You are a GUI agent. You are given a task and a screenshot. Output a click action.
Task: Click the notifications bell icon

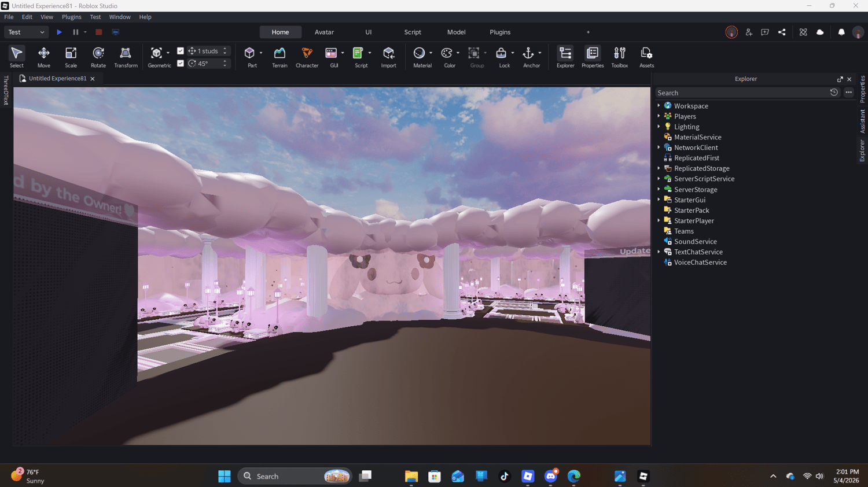click(x=841, y=32)
